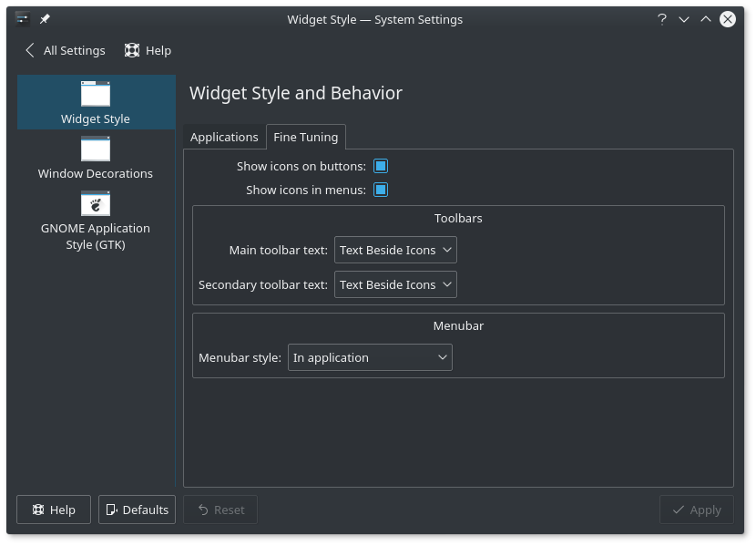
Task: Disable Show icons on buttons
Action: pyautogui.click(x=380, y=166)
